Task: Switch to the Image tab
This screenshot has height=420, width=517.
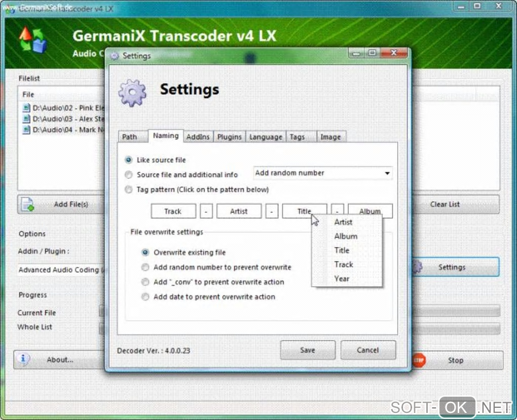Action: [x=331, y=137]
